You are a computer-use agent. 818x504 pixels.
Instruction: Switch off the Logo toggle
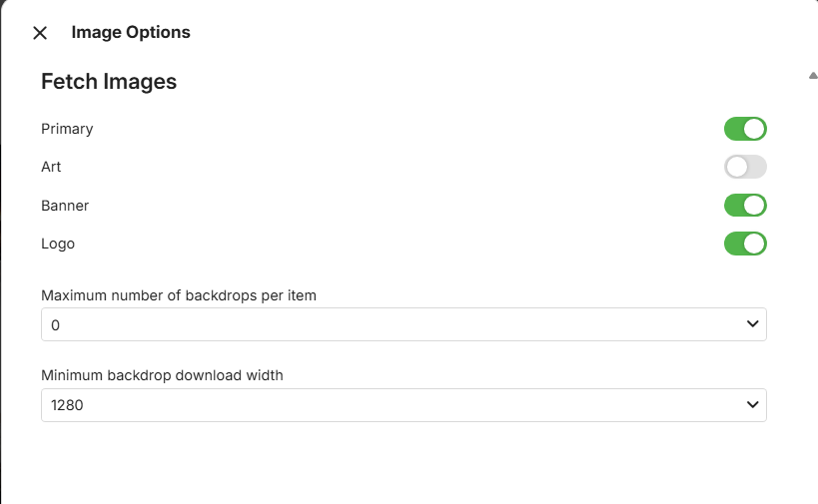click(745, 244)
